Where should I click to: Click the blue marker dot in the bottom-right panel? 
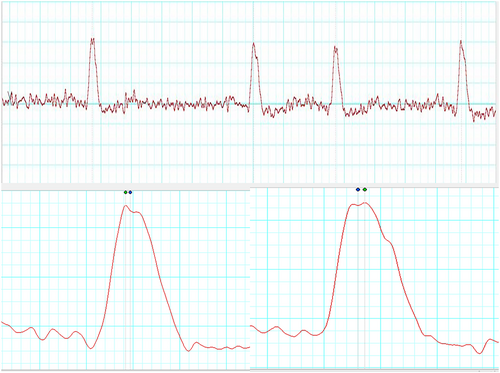click(x=358, y=189)
